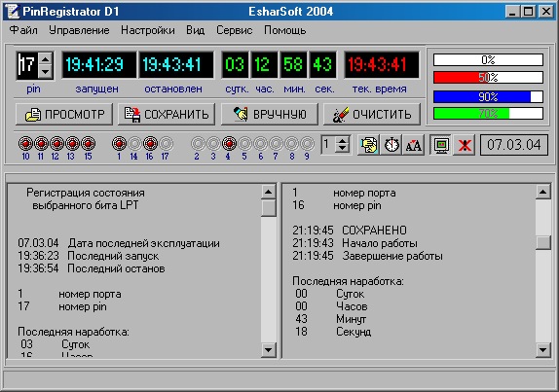Click the red X cancel icon
Image resolution: width=559 pixels, height=392 pixels.
coord(465,145)
